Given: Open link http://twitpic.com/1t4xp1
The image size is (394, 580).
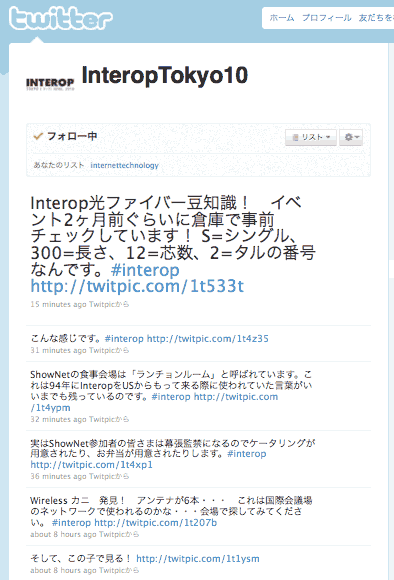Looking at the screenshot, I should click(91, 465).
